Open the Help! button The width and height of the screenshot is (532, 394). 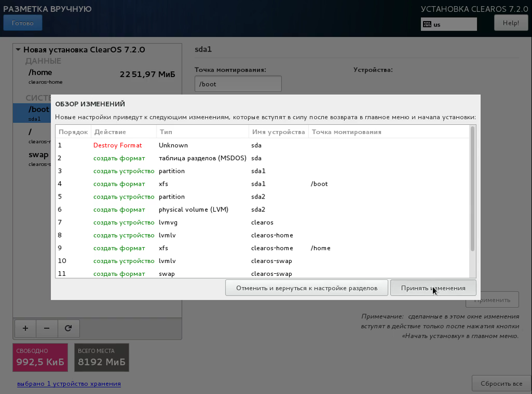pos(511,23)
